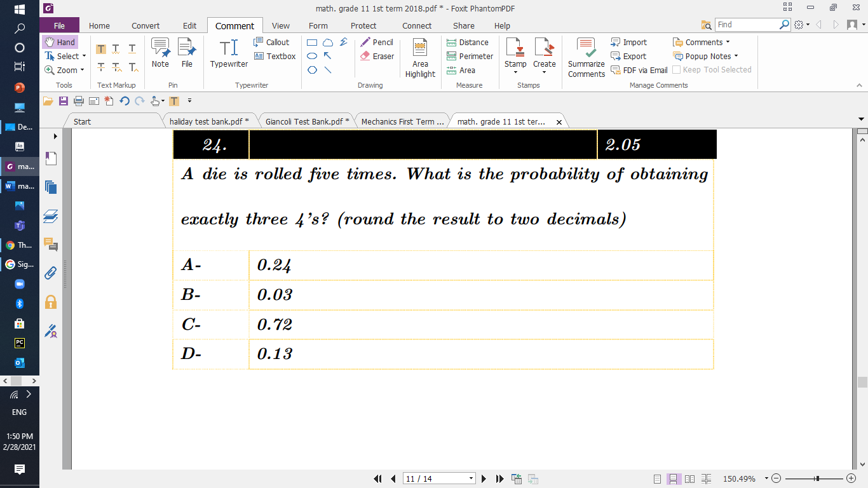Jump to the last page

pyautogui.click(x=499, y=478)
